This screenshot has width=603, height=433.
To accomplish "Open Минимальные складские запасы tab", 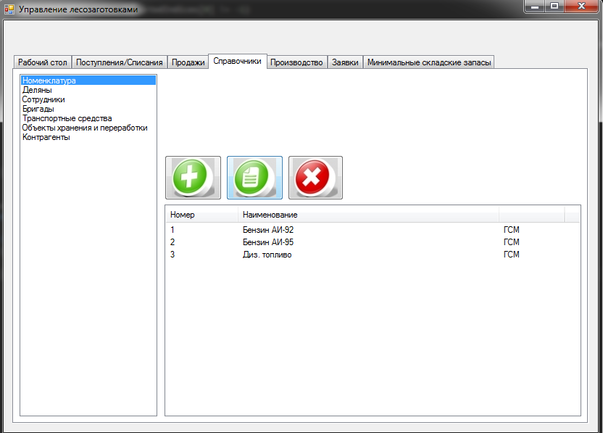I will [x=429, y=62].
